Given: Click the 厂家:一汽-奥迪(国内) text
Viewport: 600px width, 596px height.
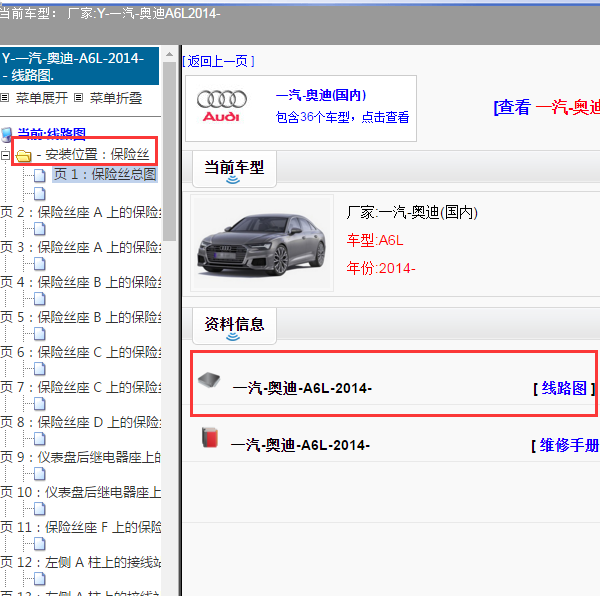Looking at the screenshot, I should (x=412, y=212).
